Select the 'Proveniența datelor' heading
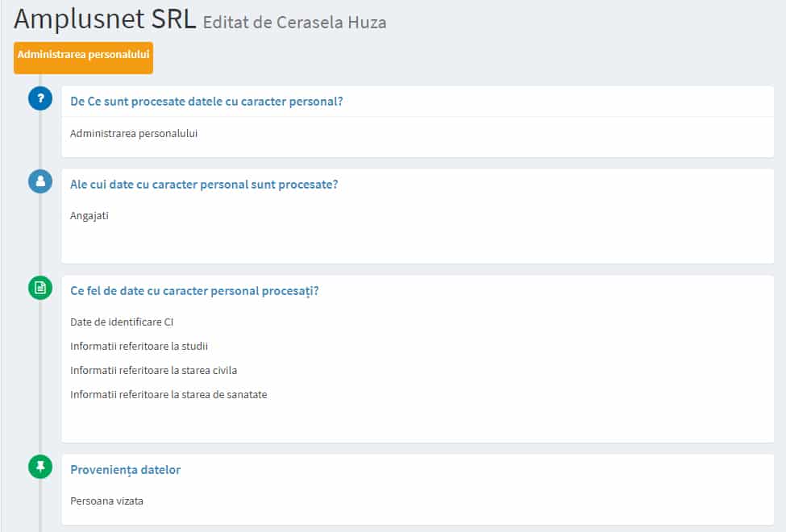Image resolution: width=786 pixels, height=532 pixels. [x=125, y=470]
